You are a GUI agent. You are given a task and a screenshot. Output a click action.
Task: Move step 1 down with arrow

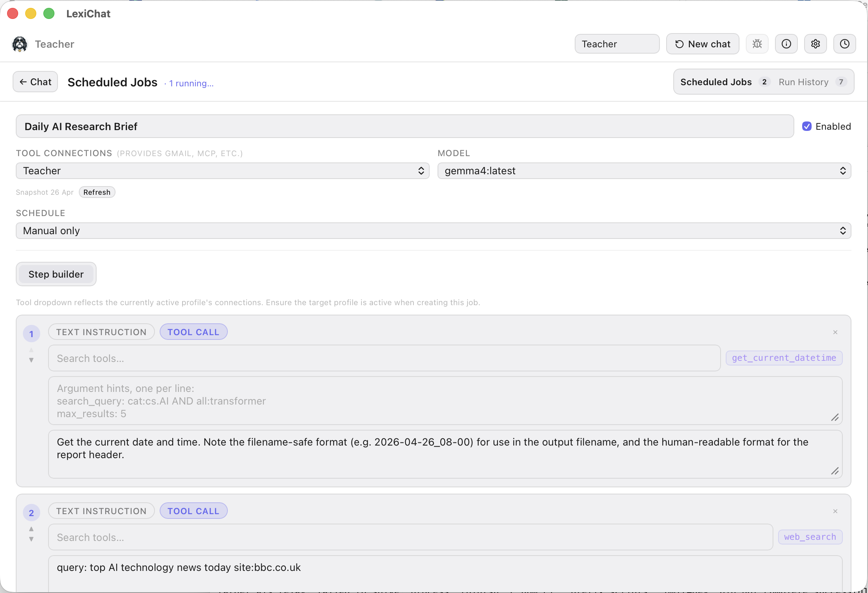(x=31, y=360)
